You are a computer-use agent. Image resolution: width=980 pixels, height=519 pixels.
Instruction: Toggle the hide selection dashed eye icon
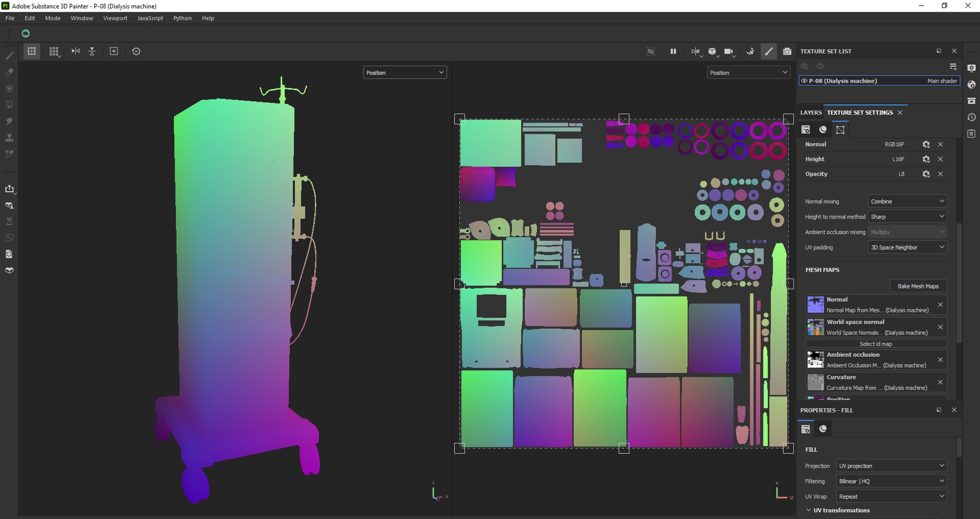coord(651,51)
